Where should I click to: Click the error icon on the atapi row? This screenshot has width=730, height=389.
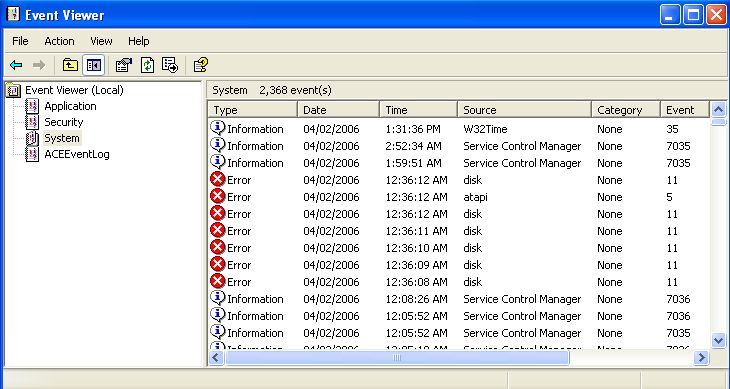(217, 196)
